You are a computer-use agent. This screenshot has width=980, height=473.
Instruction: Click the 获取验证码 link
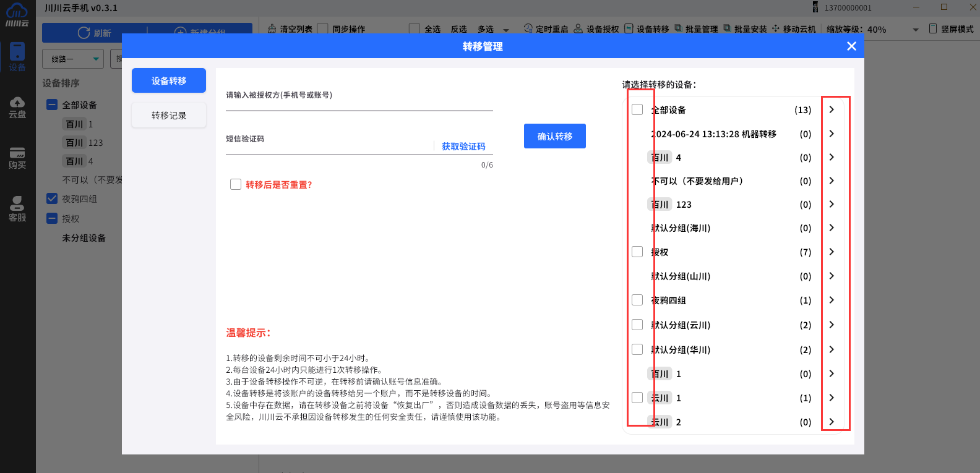tap(463, 147)
